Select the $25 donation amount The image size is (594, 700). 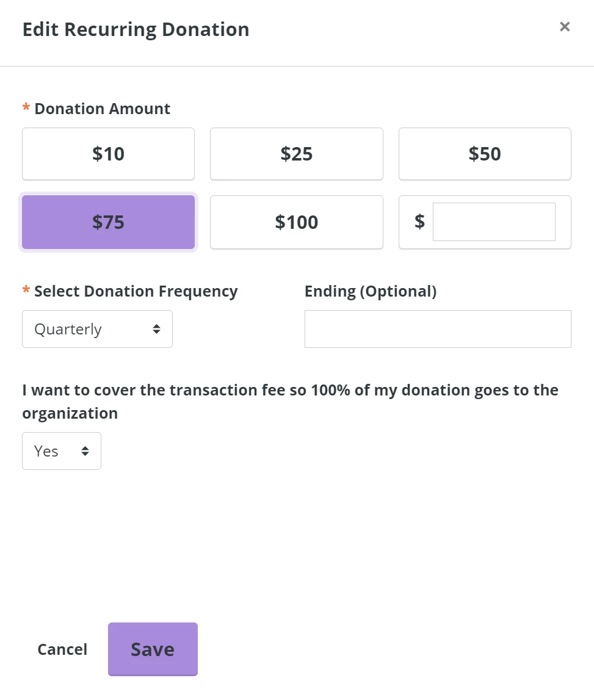pos(296,154)
